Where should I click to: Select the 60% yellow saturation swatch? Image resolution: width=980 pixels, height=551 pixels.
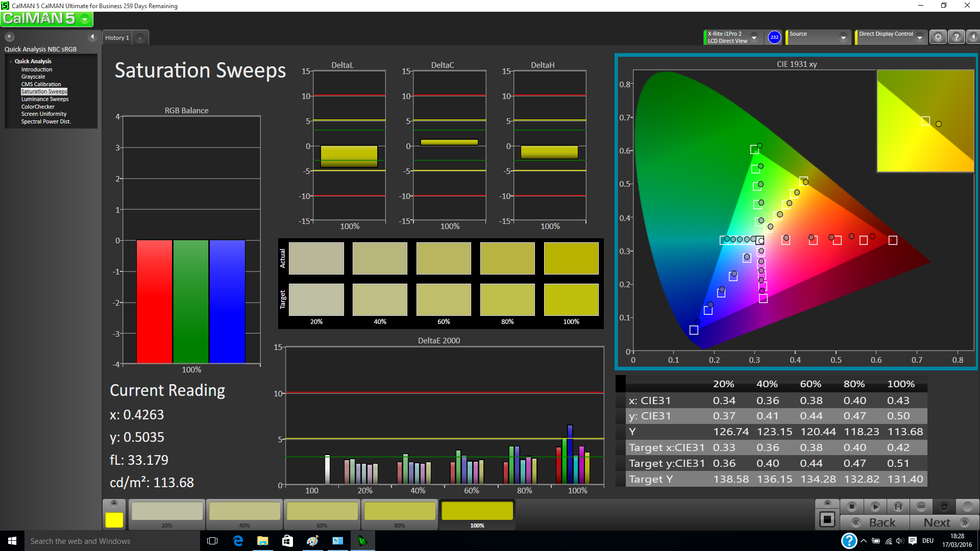pos(322,512)
